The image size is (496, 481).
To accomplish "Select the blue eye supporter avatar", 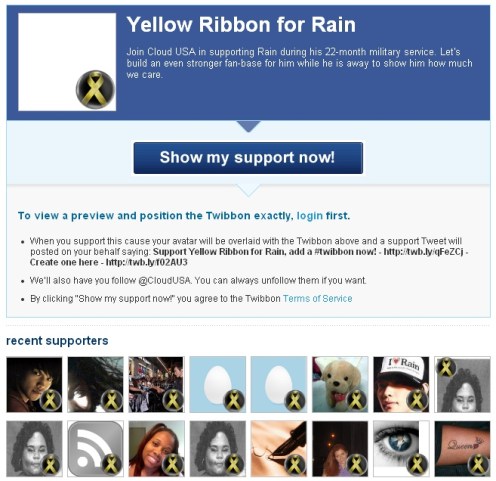I will [401, 449].
